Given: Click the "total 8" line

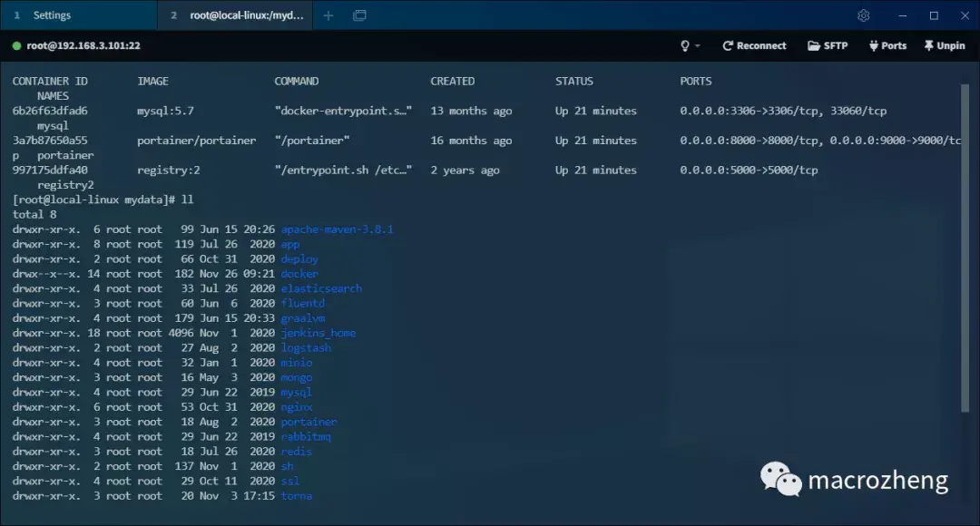Looking at the screenshot, I should point(34,215).
